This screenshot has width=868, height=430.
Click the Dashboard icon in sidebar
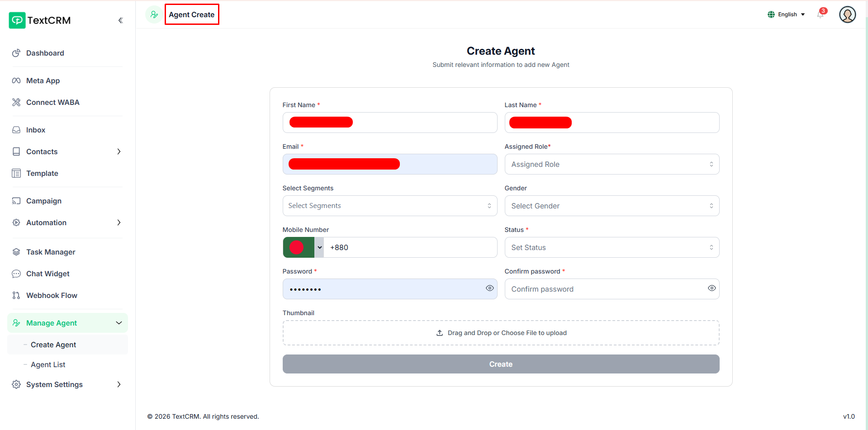point(16,53)
